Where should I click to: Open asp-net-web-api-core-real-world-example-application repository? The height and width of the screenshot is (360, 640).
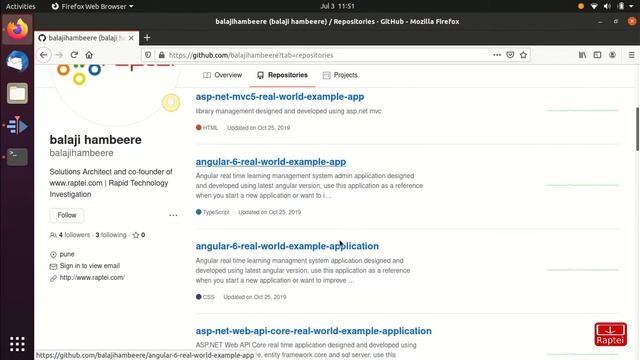[313, 331]
